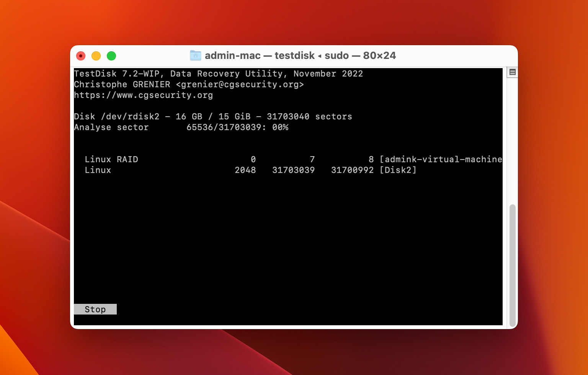The width and height of the screenshot is (588, 375).
Task: Click the split pane icon above scrollbar
Action: (513, 72)
